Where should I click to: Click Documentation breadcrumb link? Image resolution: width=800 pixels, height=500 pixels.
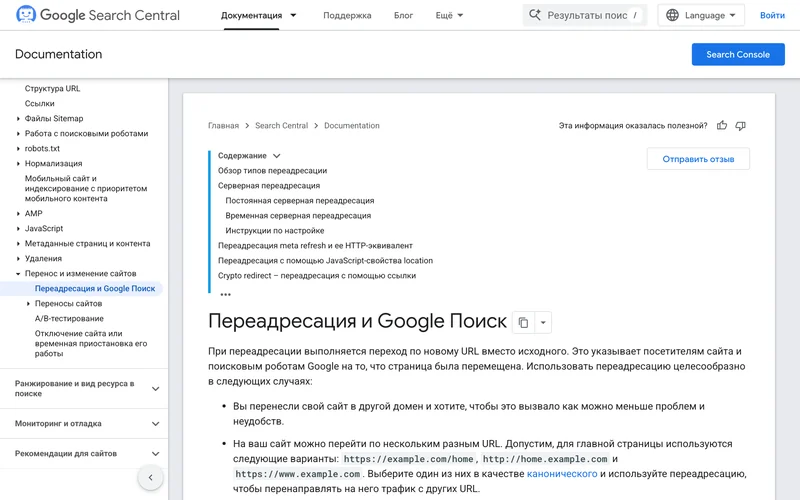coord(352,126)
